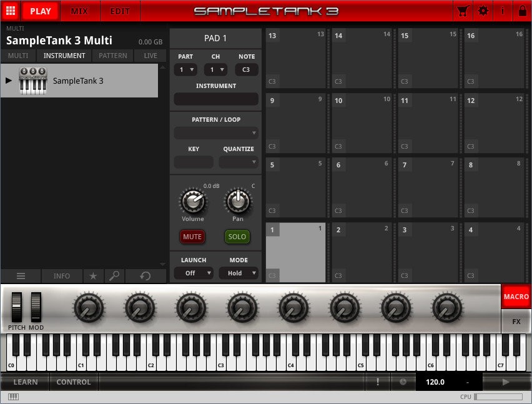The height and width of the screenshot is (404, 532).
Task: Click the lock icon in header
Action: 523,11
